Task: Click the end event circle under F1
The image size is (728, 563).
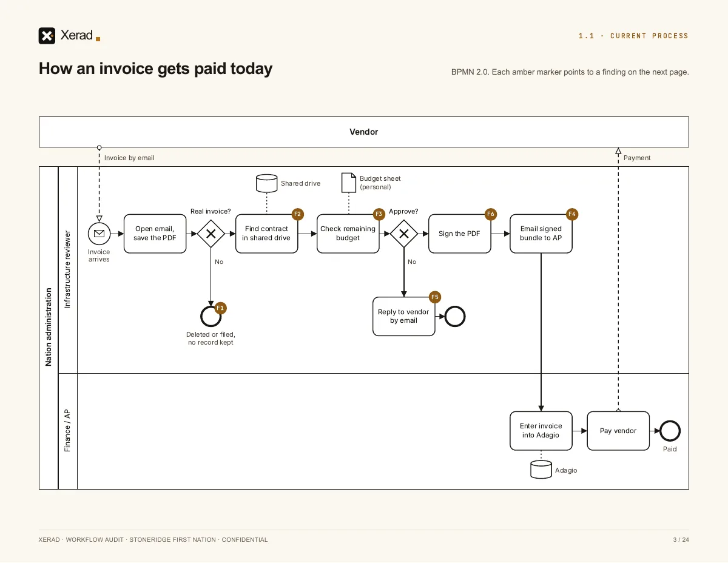Action: [211, 316]
